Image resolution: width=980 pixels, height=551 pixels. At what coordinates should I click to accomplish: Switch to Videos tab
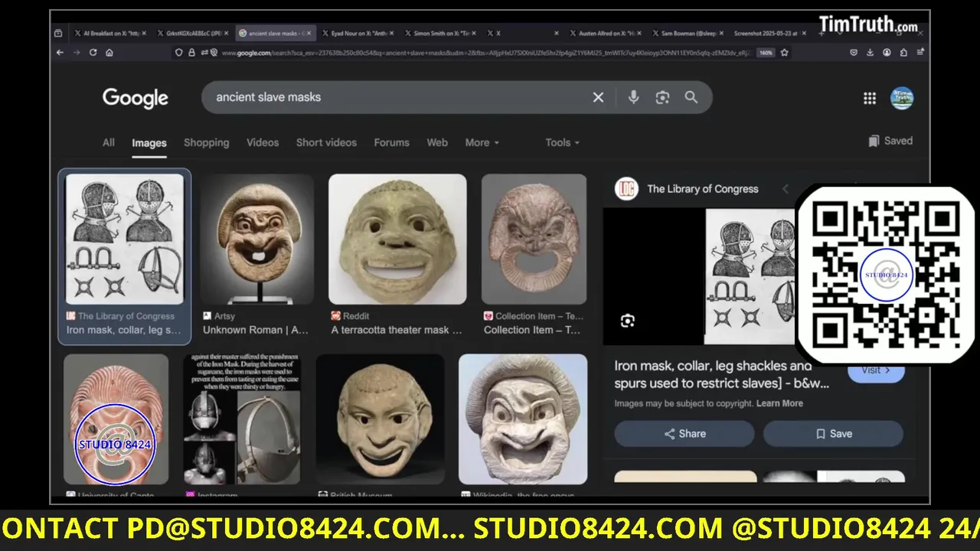(263, 142)
